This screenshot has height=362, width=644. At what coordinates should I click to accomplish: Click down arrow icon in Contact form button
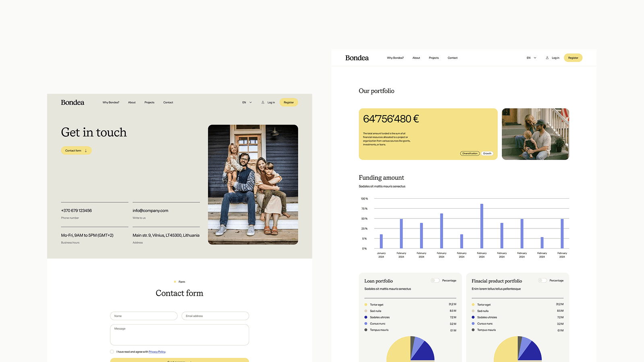86,150
